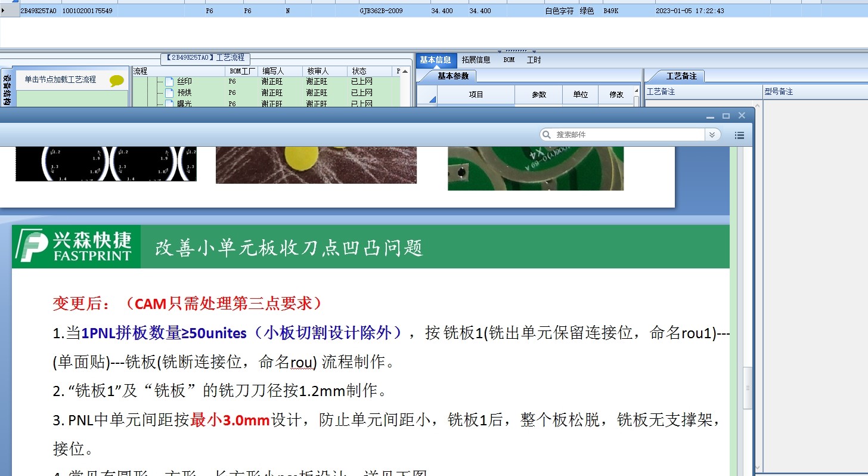The height and width of the screenshot is (476, 868).
Task: Click the B49K cell in top row
Action: coord(610,11)
